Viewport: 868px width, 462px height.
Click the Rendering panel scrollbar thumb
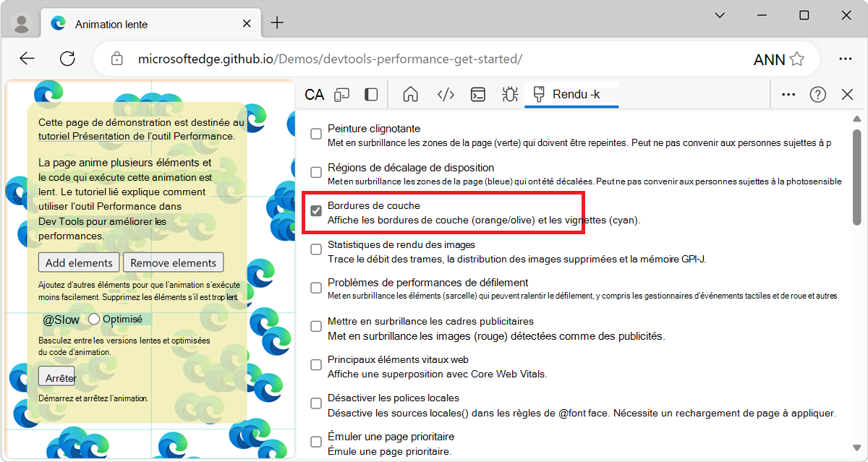[x=858, y=177]
